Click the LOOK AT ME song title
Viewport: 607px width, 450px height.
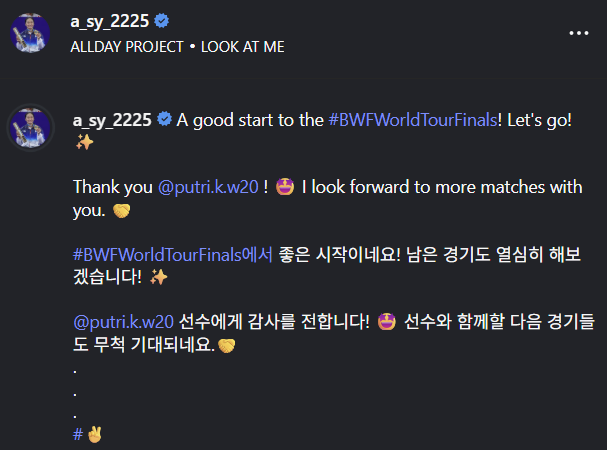[243, 47]
